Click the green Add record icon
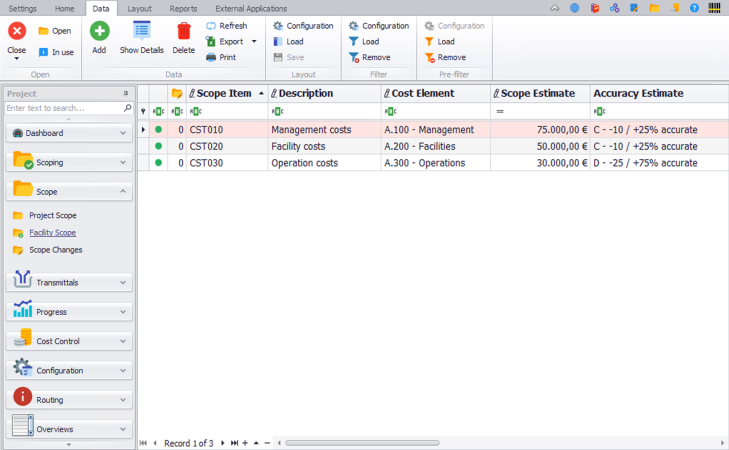This screenshot has height=450, width=729. (x=99, y=32)
